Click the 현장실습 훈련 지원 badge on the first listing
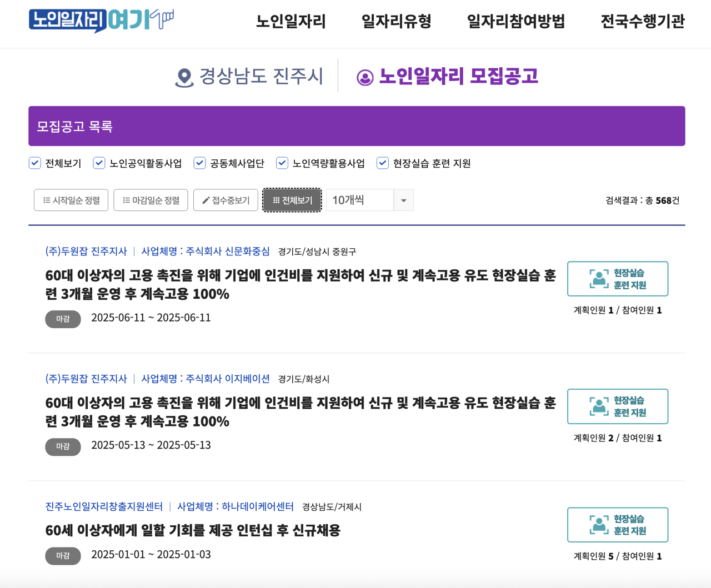This screenshot has height=588, width=711. pyautogui.click(x=617, y=279)
